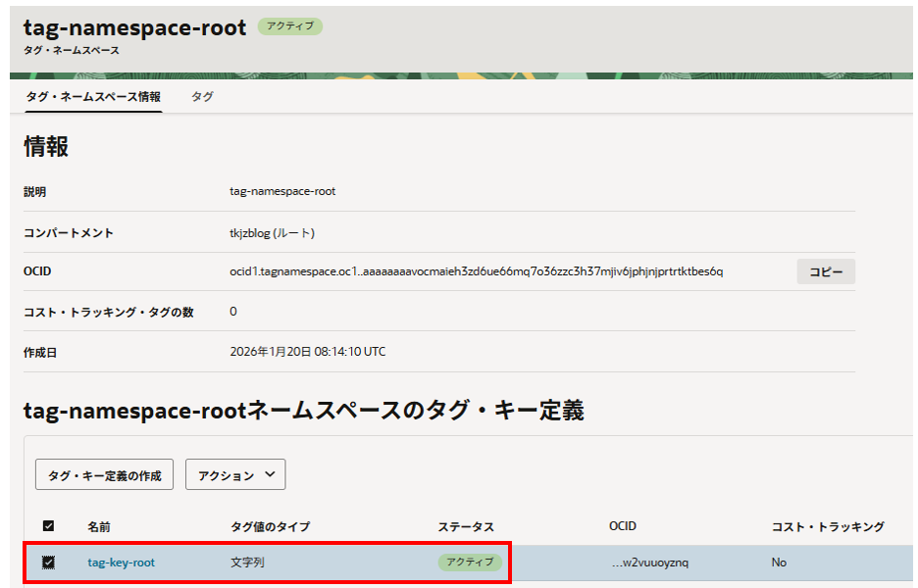The width and height of the screenshot is (918, 588).
Task: Uncheck the tag-key-root row checkbox
Action: [x=48, y=563]
